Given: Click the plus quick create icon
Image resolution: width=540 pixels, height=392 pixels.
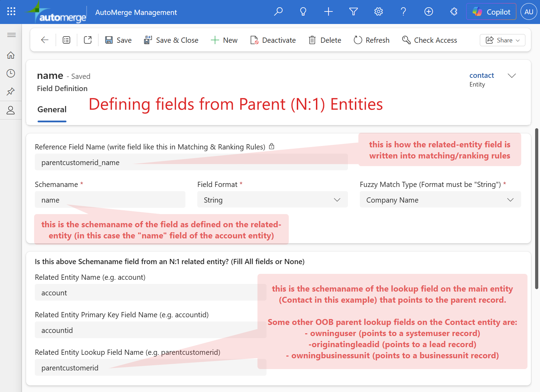Looking at the screenshot, I should 328,12.
